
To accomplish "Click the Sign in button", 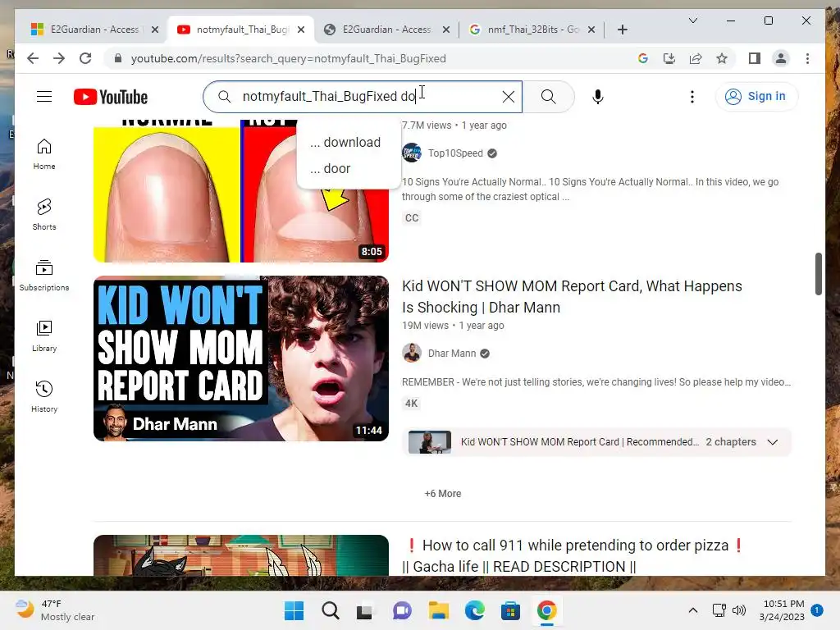I will [x=756, y=97].
